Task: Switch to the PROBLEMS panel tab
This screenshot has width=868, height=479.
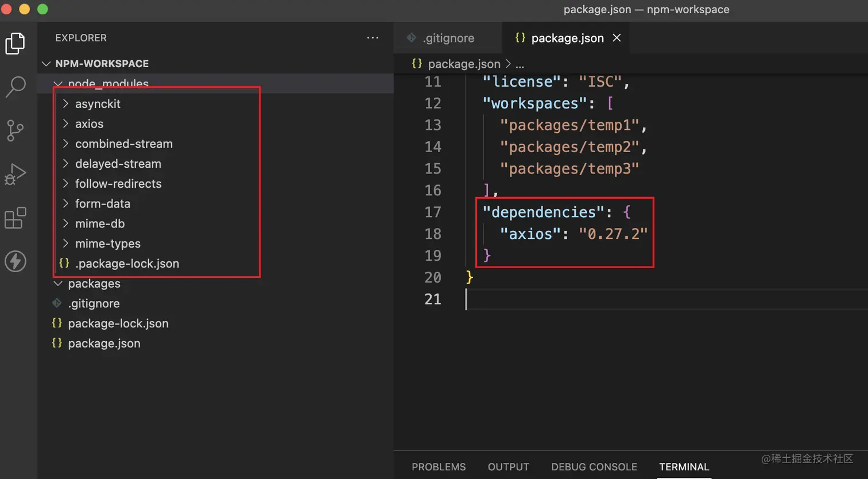Action: [x=439, y=467]
